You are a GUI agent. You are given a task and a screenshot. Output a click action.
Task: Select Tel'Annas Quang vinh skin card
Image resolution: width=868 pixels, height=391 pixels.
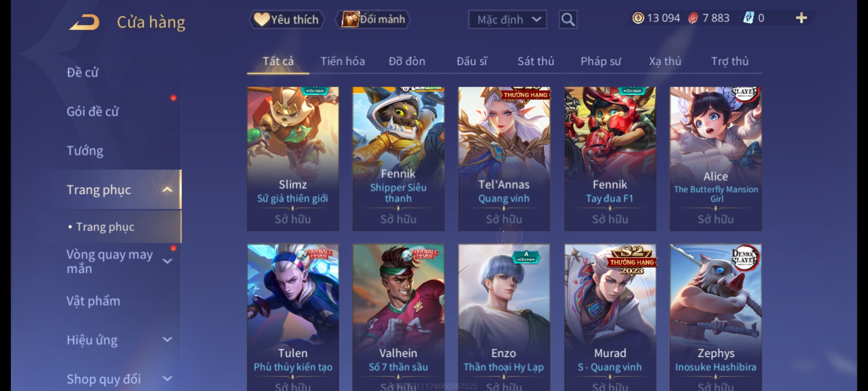point(504,159)
